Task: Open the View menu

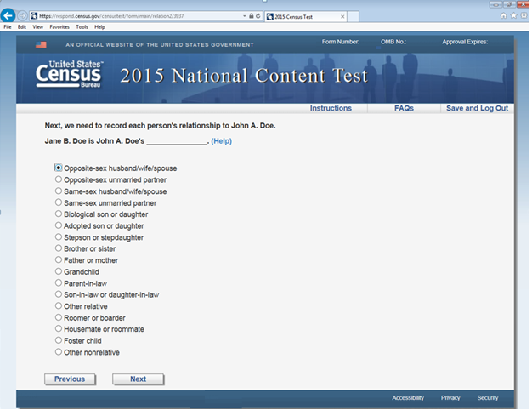Action: (37, 27)
